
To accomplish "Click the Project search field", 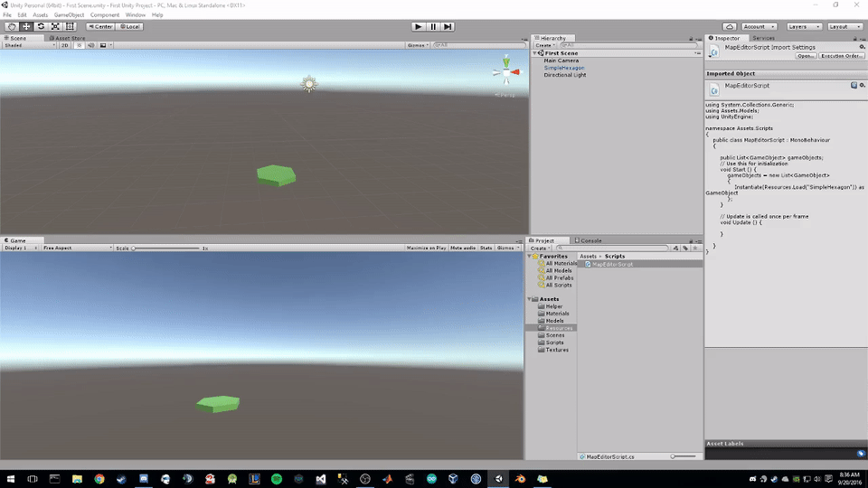I will pyautogui.click(x=613, y=249).
